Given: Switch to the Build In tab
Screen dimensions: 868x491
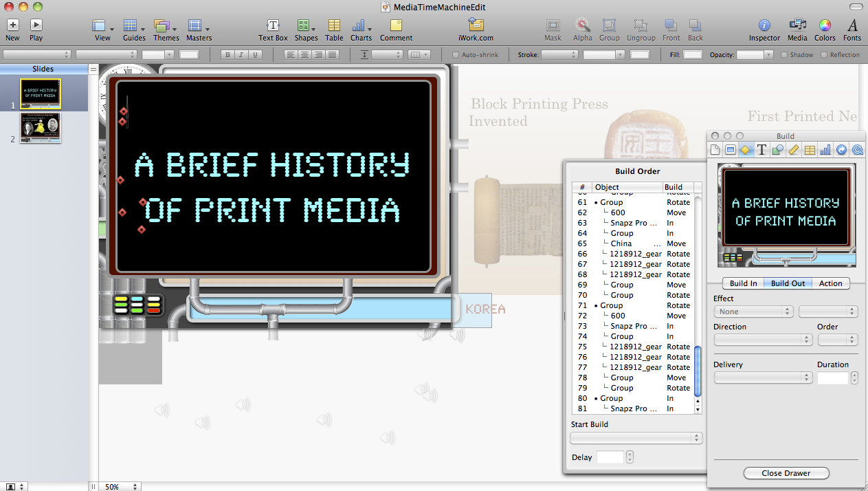Looking at the screenshot, I should [743, 283].
